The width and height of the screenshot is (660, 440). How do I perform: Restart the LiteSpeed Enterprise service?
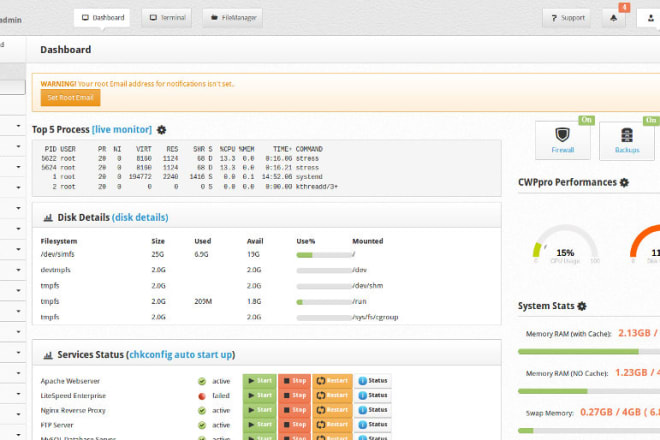[x=332, y=395]
